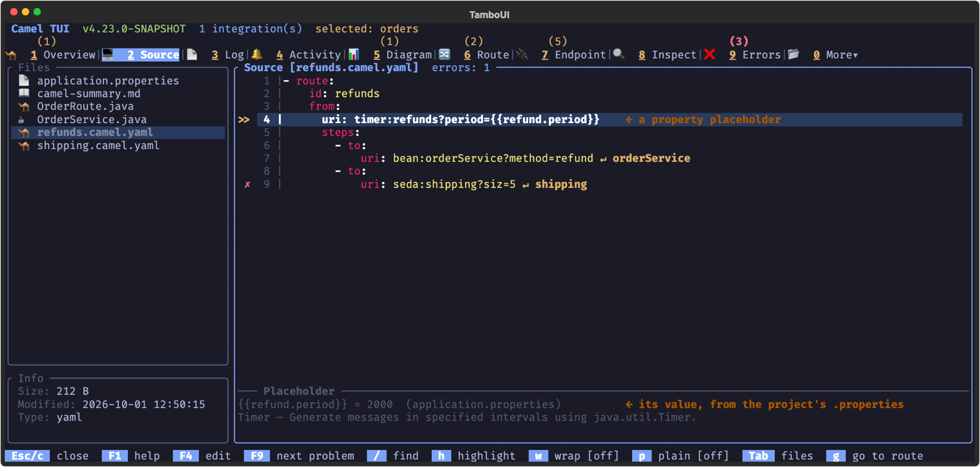Click source line 1 '- route:'
Screen dimensions: 980x467
pyautogui.click(x=309, y=81)
